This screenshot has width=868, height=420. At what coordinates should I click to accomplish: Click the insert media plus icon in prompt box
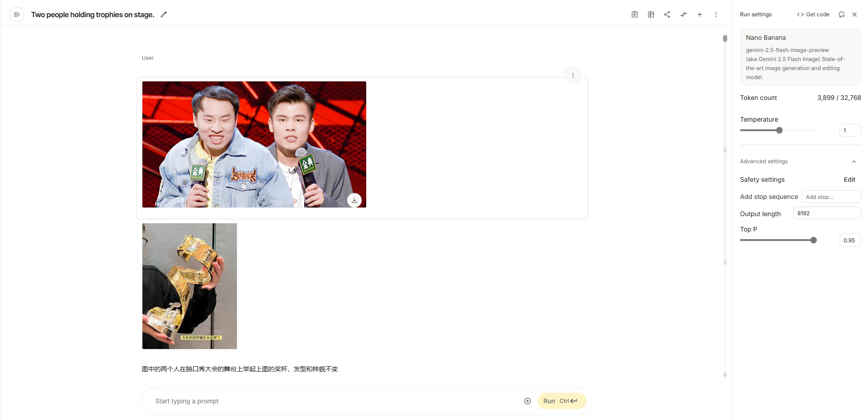528,401
